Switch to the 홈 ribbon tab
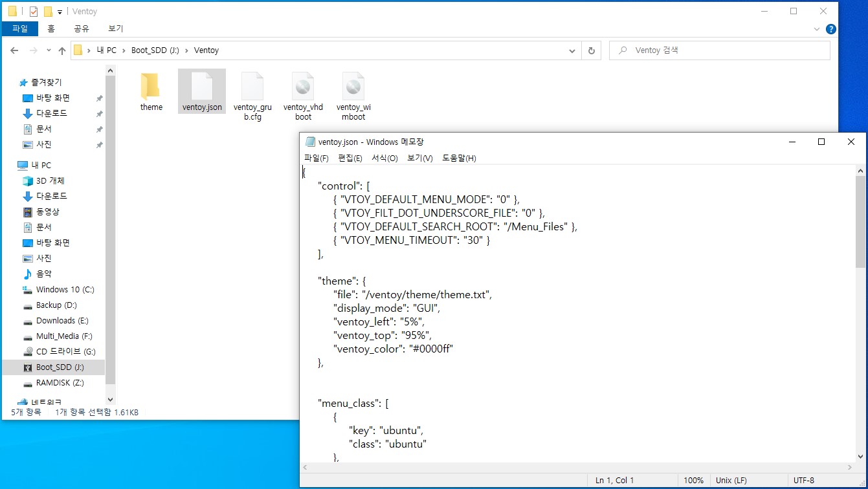 [x=51, y=29]
